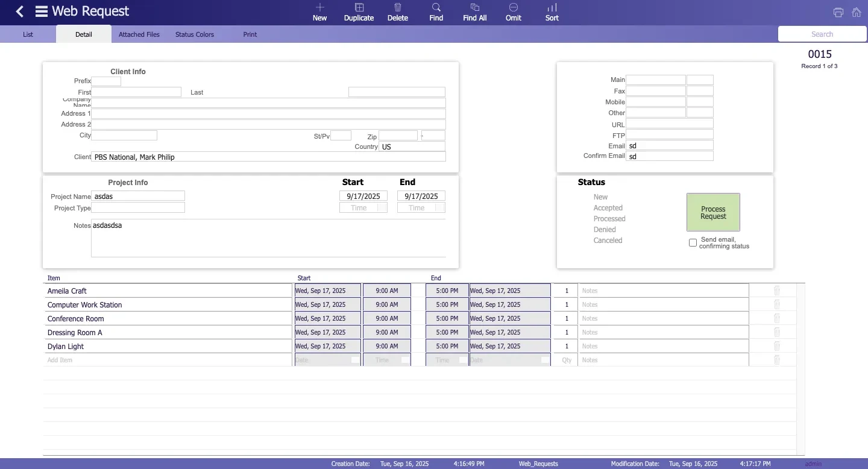Click the printer icon in the header

coord(838,12)
